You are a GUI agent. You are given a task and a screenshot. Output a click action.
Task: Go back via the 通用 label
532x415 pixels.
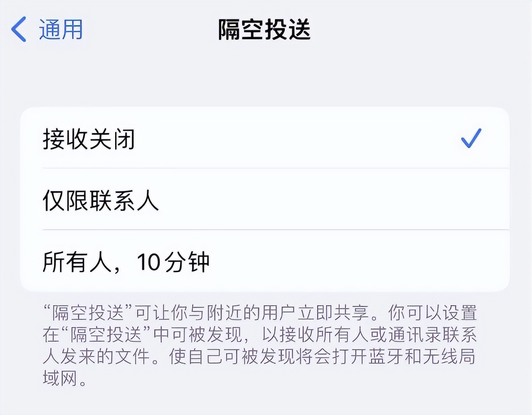61,29
